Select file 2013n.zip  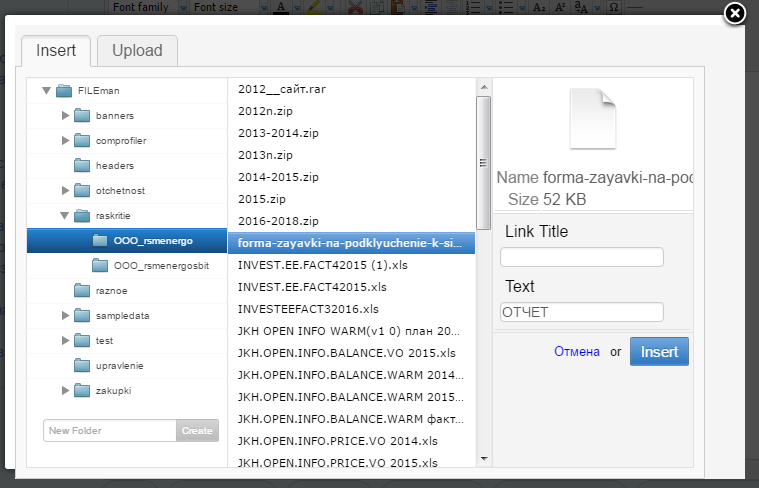[351, 155]
